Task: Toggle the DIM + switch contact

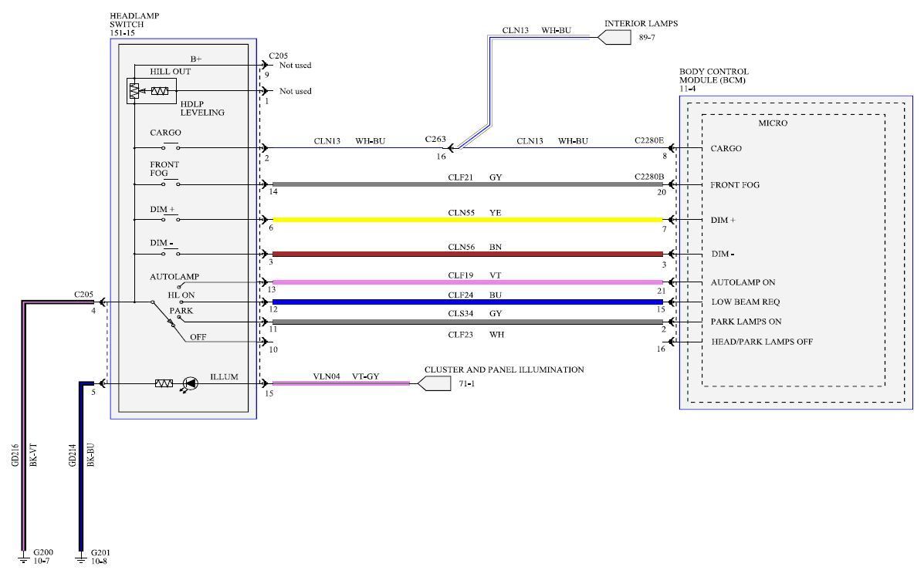Action: (x=171, y=219)
